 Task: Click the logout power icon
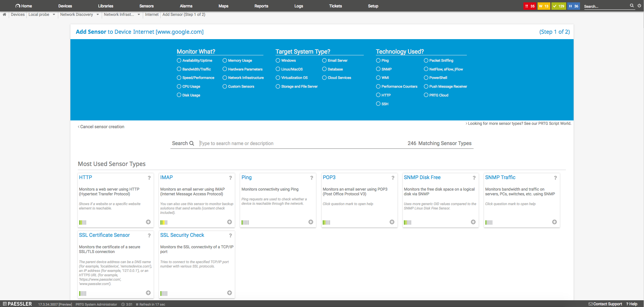639,5
